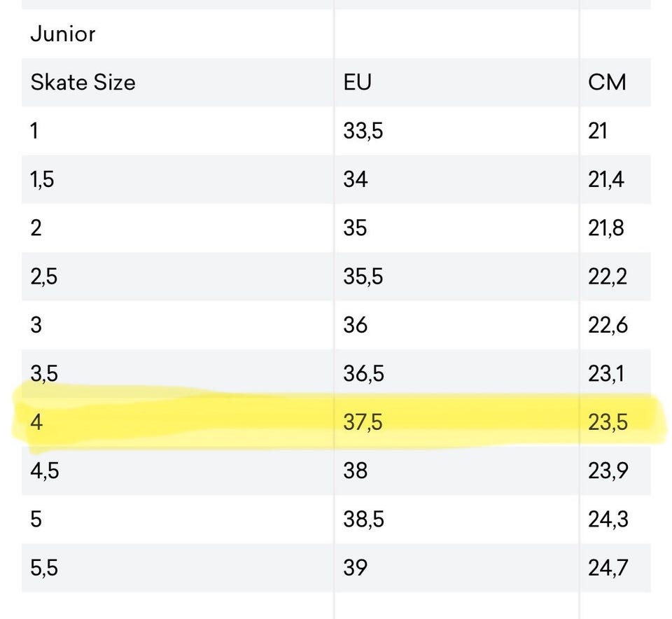The width and height of the screenshot is (672, 619).
Task: Click the Junior section heading
Action: click(x=63, y=34)
